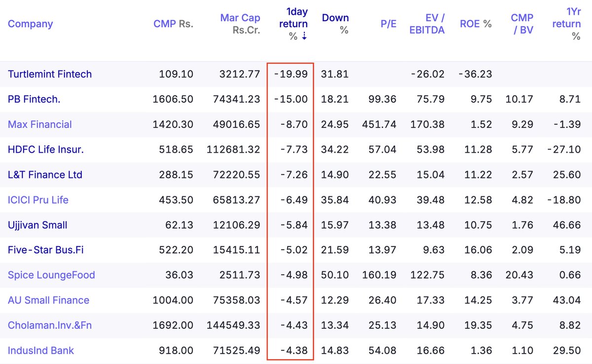Viewport: 592px width, 364px height.
Task: Click Cholaman ROE value 19.35
Action: [478, 326]
